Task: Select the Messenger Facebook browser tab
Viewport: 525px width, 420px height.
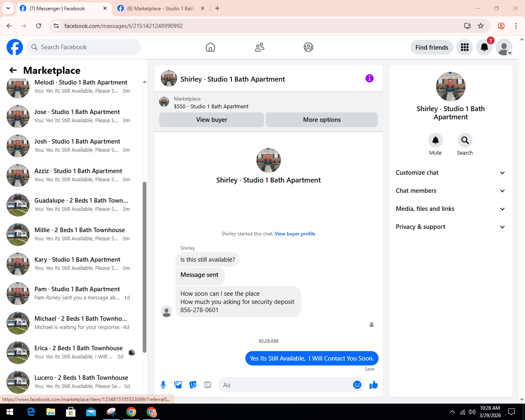Action: coord(62,8)
